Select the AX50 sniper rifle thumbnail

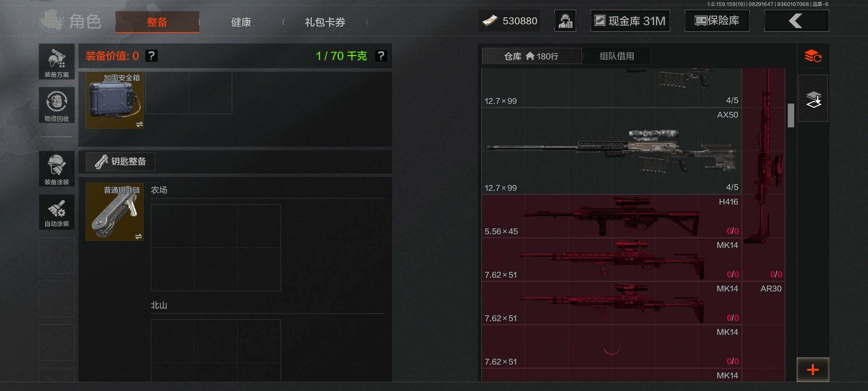coord(612,151)
